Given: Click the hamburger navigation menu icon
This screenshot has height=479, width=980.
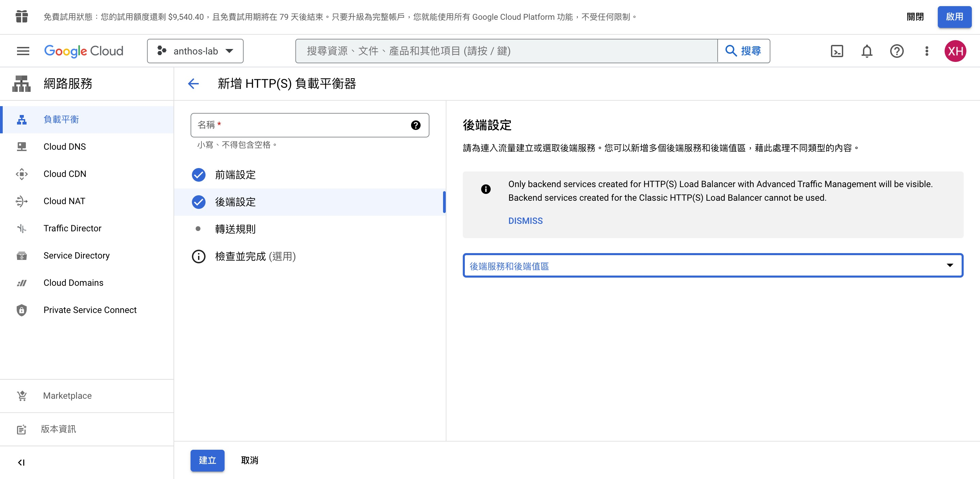Looking at the screenshot, I should tap(23, 51).
